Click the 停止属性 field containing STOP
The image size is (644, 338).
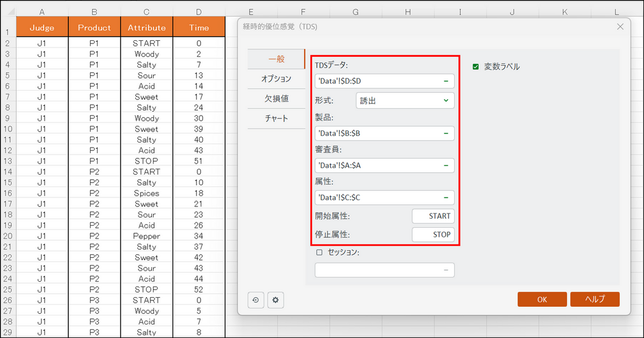pyautogui.click(x=433, y=235)
